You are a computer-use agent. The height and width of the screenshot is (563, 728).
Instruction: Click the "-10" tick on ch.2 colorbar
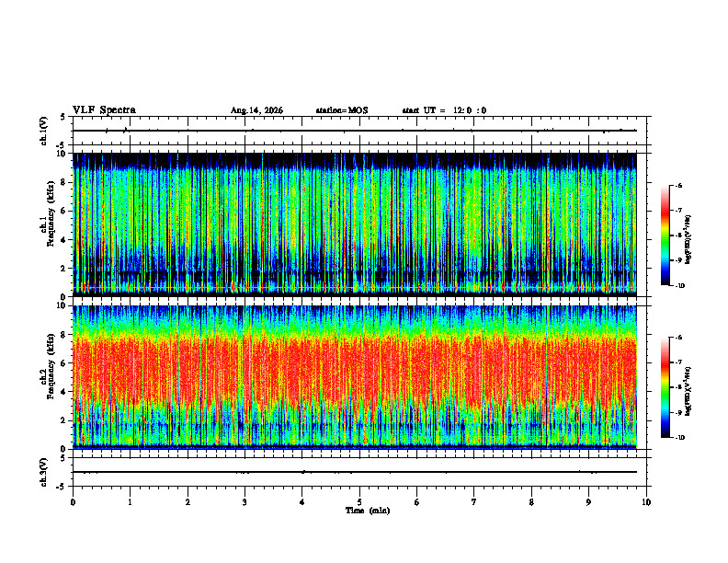(680, 438)
